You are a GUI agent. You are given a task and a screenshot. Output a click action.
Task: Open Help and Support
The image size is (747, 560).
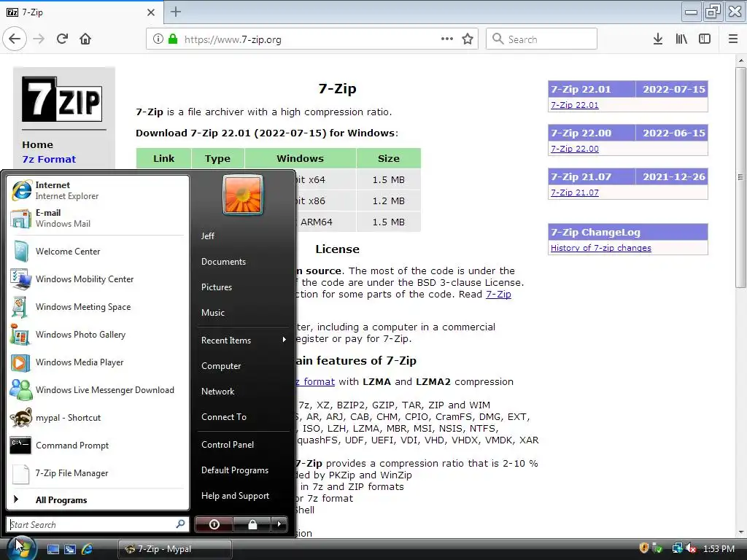click(x=243, y=496)
